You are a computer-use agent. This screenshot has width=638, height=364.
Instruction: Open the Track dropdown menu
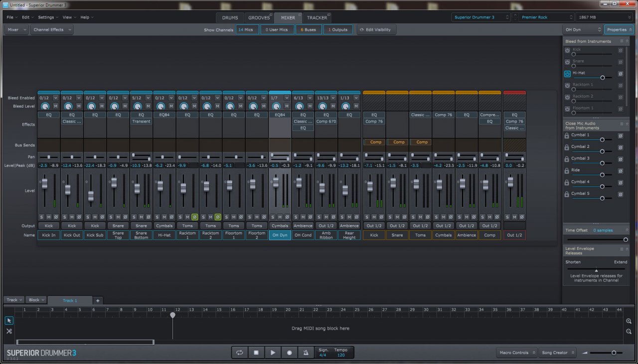coord(13,300)
